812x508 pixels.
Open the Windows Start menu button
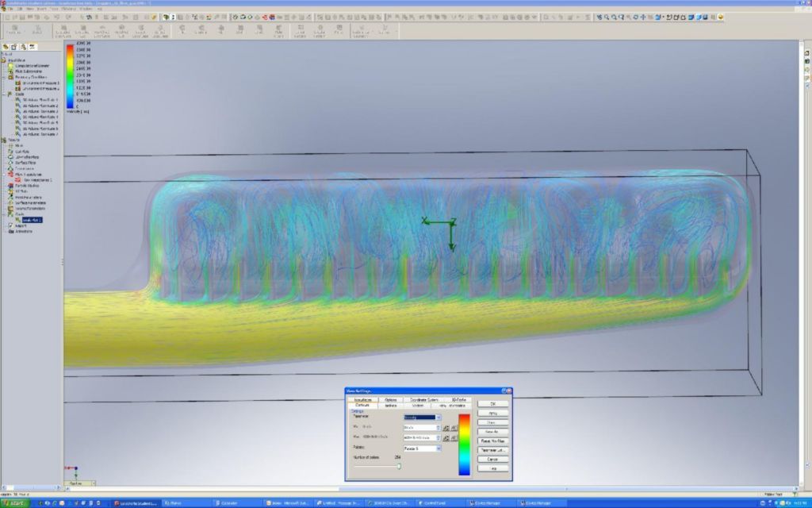click(14, 503)
